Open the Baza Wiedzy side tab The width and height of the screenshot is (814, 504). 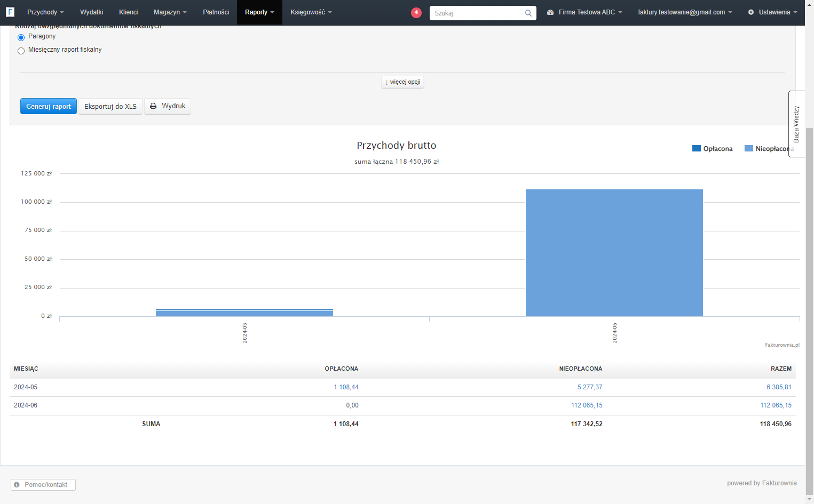tap(796, 124)
